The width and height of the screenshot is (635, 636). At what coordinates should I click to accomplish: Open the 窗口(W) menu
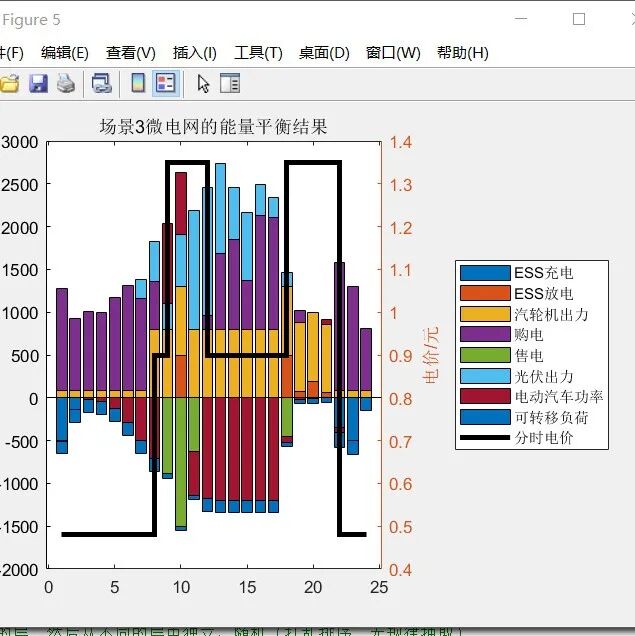pos(393,53)
